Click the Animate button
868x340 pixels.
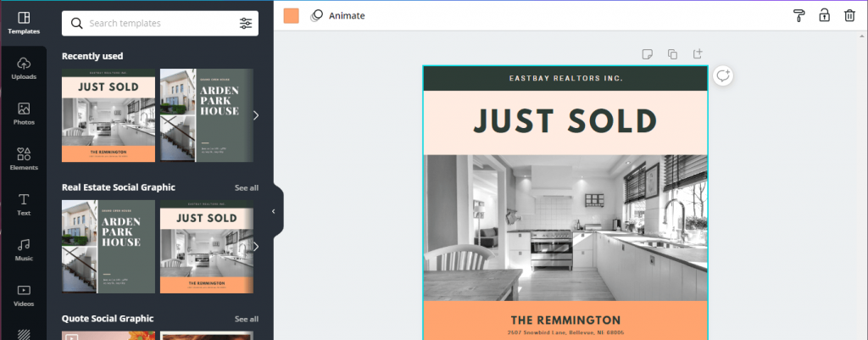coord(337,15)
